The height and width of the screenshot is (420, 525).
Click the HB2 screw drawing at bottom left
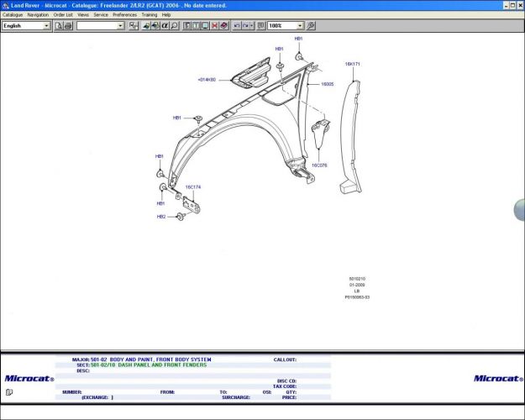[x=181, y=217]
